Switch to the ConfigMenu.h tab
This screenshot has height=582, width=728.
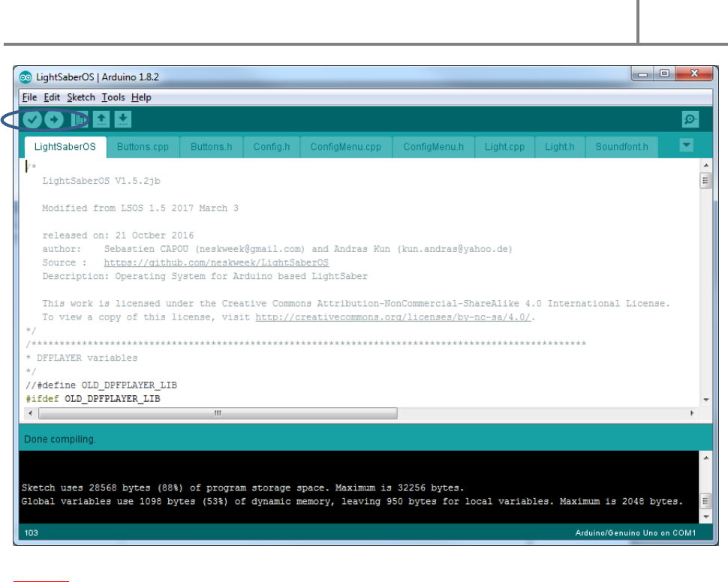tap(433, 147)
